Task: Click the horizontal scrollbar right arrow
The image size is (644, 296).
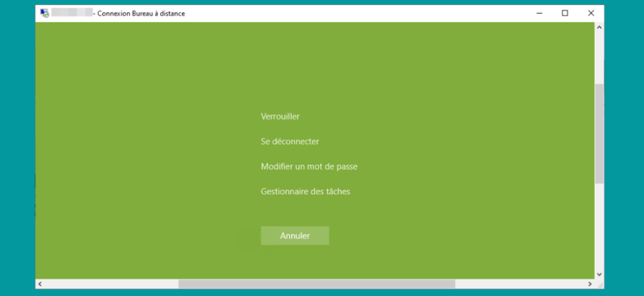Action: (589, 284)
